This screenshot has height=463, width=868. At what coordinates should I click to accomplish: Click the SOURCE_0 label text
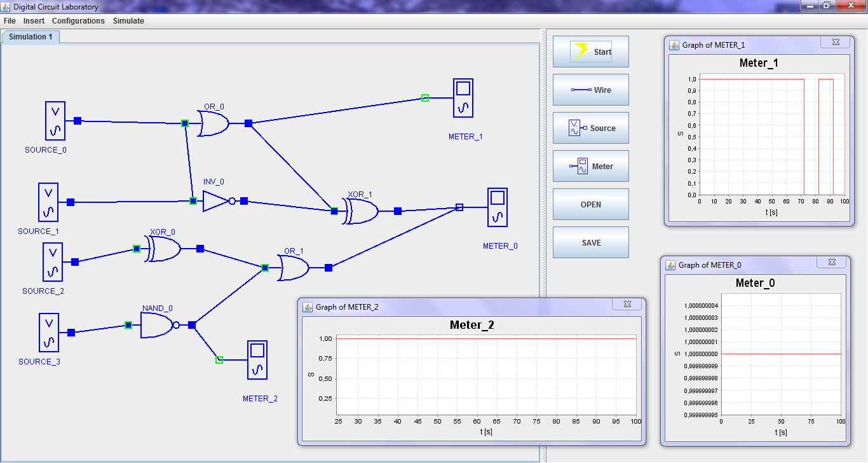click(x=46, y=150)
